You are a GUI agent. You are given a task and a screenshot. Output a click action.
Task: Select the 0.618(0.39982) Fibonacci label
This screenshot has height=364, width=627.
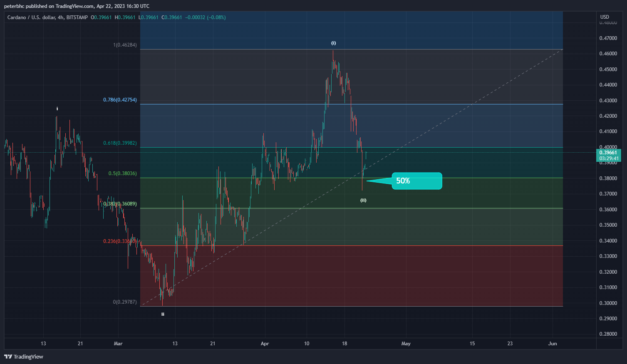pos(120,143)
